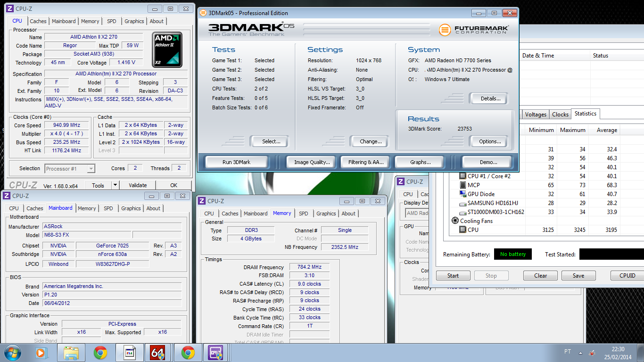Launch the Demo... button
644x362 pixels.
click(488, 162)
